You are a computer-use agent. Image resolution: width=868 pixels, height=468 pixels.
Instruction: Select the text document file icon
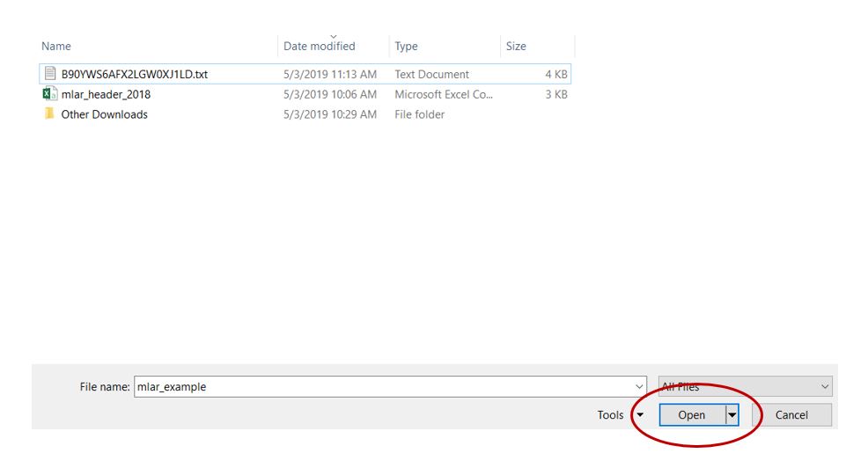50,73
